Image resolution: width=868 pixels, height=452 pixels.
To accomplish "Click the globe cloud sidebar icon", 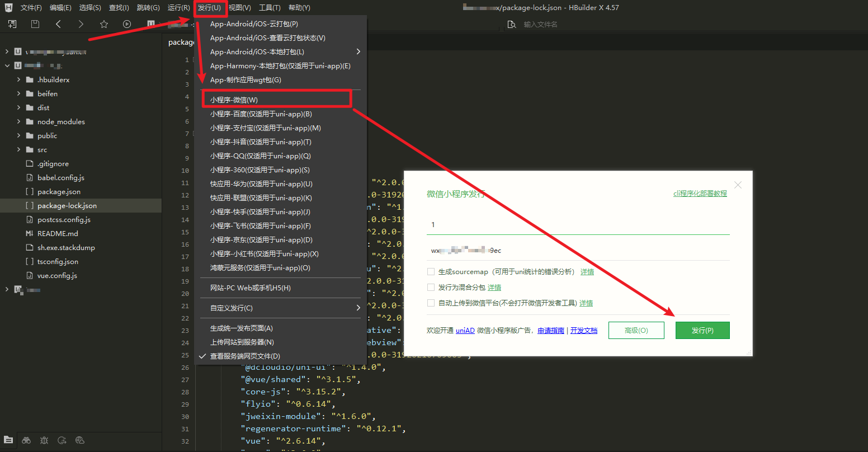I will tap(80, 440).
